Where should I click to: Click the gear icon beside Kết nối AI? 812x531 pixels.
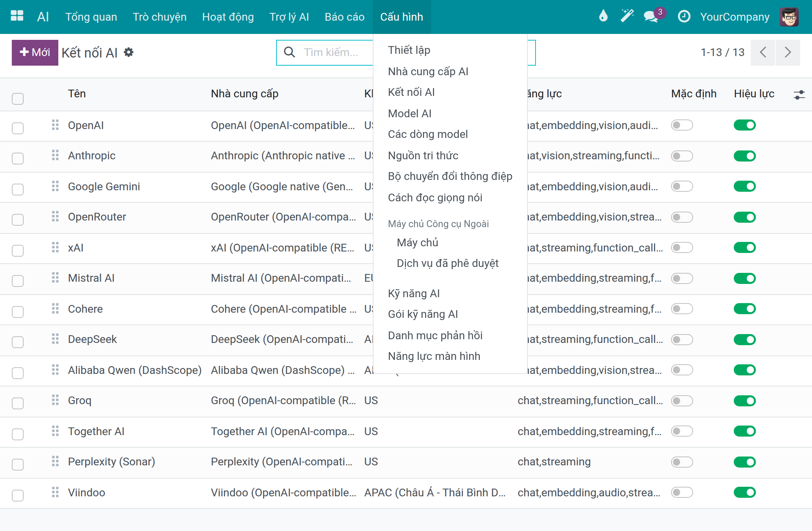tap(128, 52)
